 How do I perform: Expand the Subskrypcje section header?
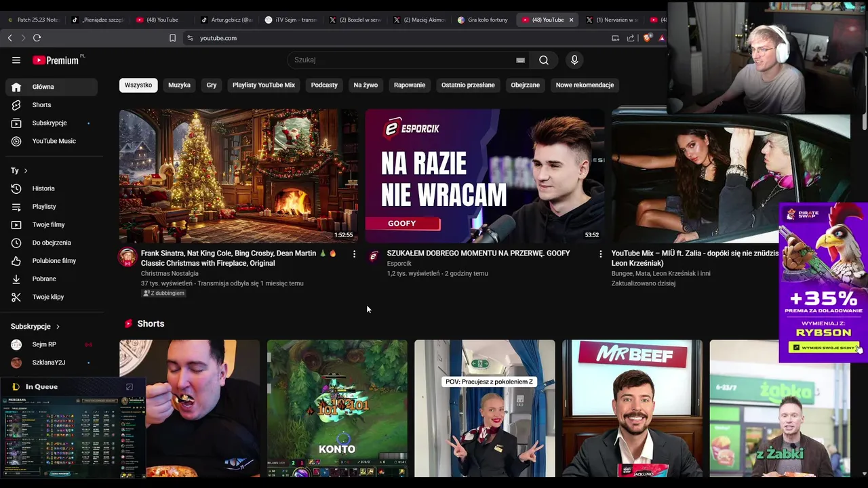(x=35, y=327)
